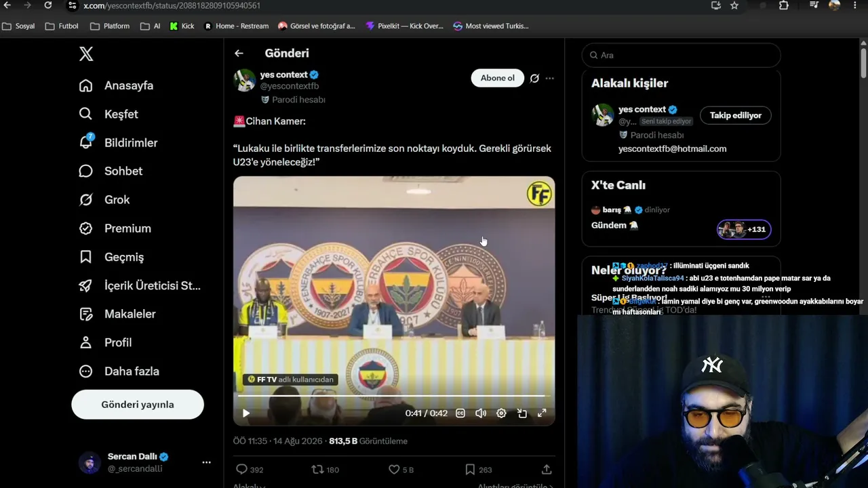
Task: Share the post using the upload icon
Action: coord(547,469)
